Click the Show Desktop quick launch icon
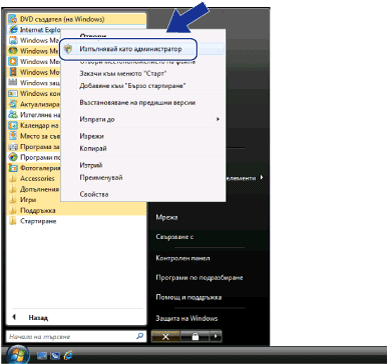The width and height of the screenshot is (387, 364). (x=42, y=356)
